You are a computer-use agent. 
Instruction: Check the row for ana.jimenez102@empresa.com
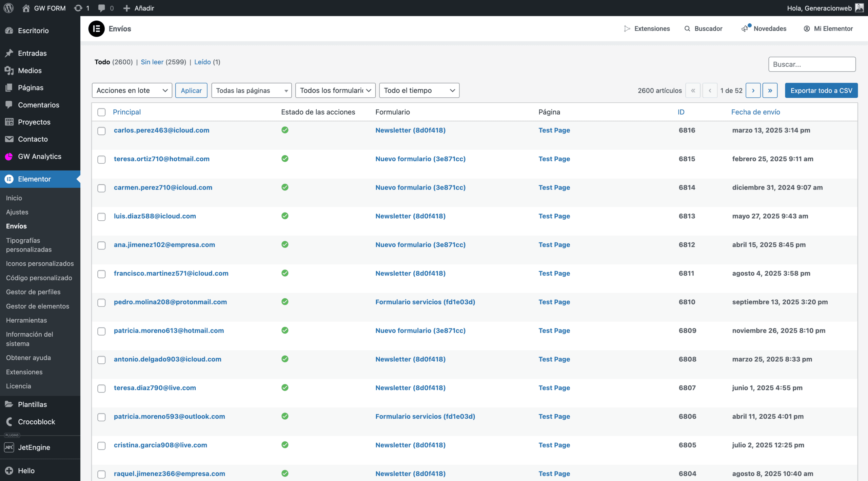101,245
